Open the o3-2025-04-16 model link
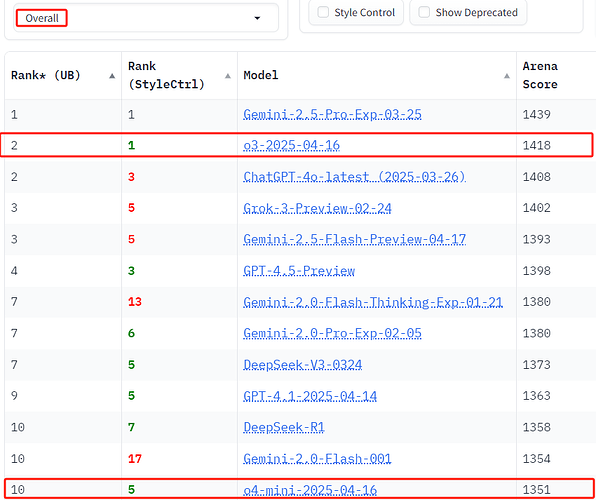596x500 pixels. click(x=292, y=145)
